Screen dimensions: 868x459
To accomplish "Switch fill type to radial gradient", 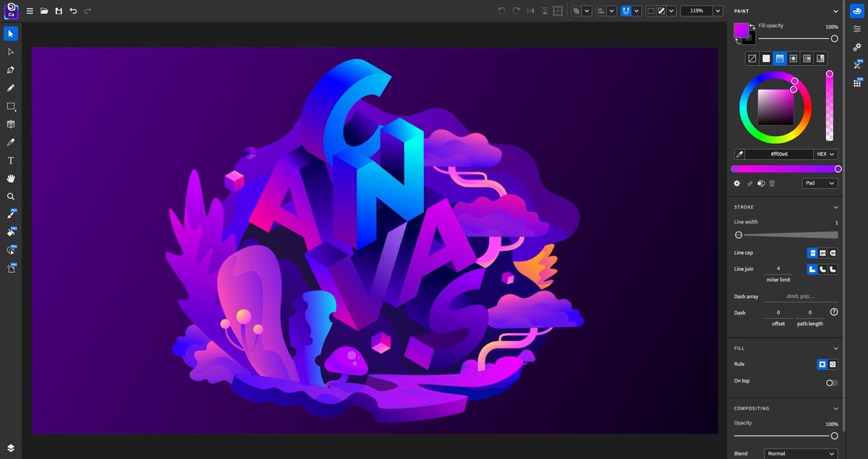I will point(794,58).
